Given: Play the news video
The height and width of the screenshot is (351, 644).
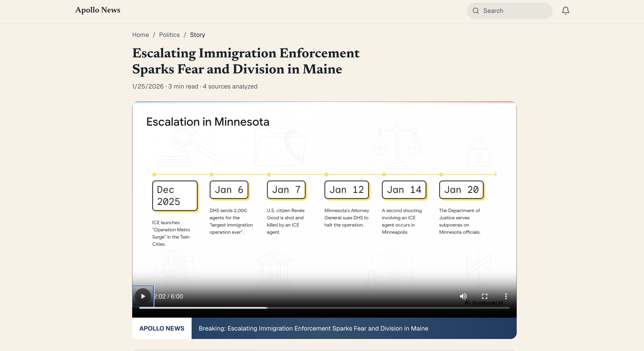Looking at the screenshot, I should click(x=143, y=296).
